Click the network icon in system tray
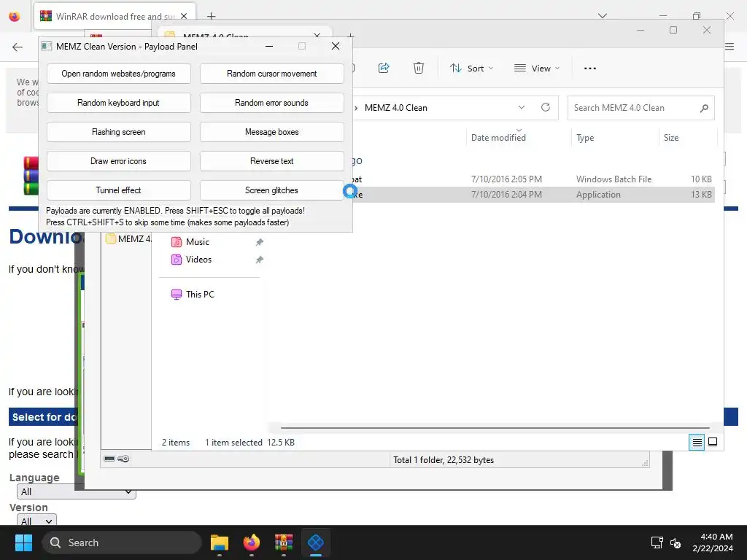Image resolution: width=747 pixels, height=560 pixels. 657,542
